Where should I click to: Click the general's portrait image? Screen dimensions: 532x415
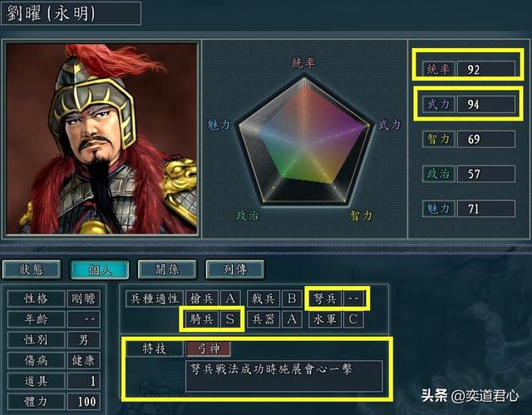(x=101, y=138)
